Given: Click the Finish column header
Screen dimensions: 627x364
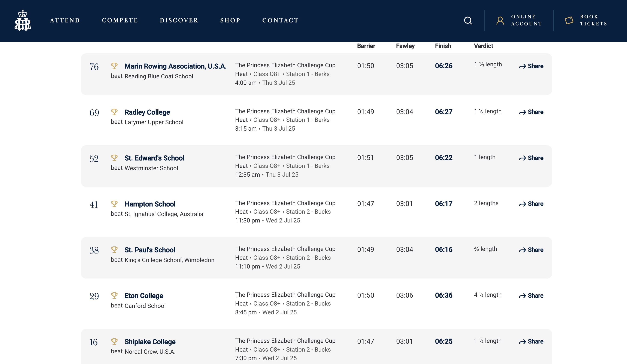Looking at the screenshot, I should pyautogui.click(x=443, y=46).
